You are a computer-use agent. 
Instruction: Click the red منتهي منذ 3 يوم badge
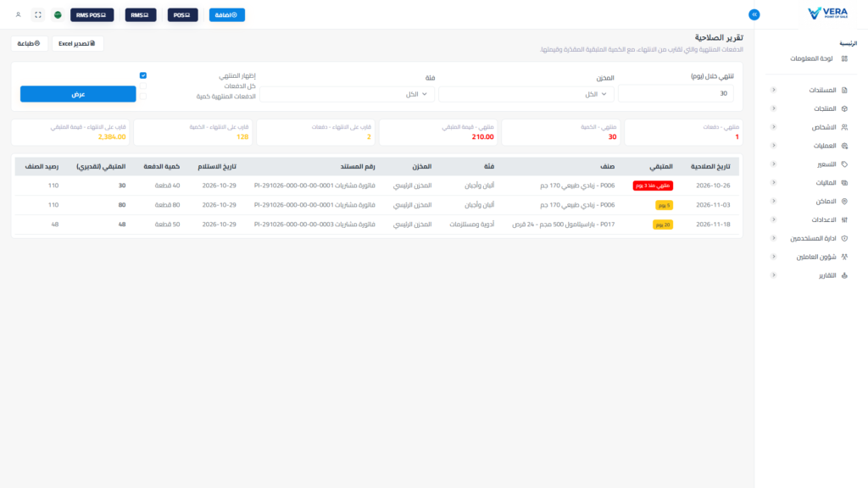[653, 186]
